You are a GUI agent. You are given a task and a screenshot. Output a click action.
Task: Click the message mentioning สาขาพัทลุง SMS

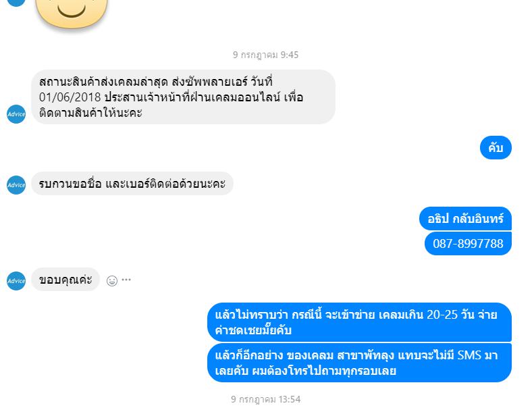click(x=360, y=363)
